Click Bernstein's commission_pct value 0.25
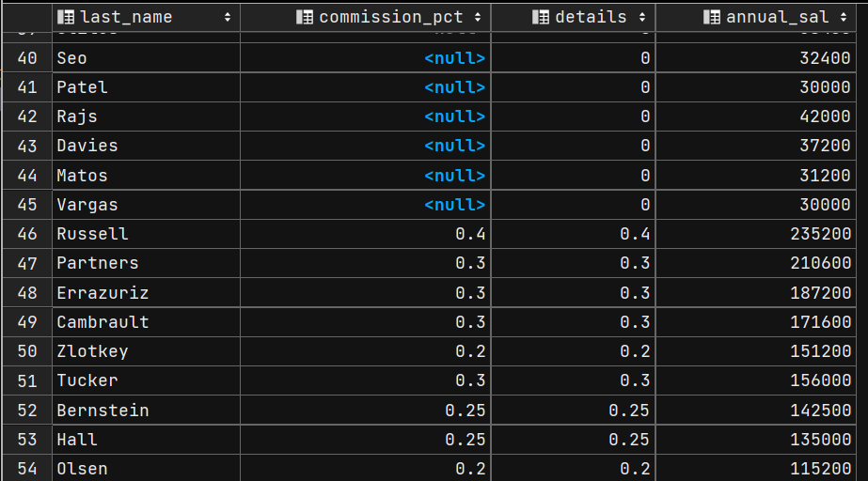Screen dimensions: 868x481 tap(366, 411)
